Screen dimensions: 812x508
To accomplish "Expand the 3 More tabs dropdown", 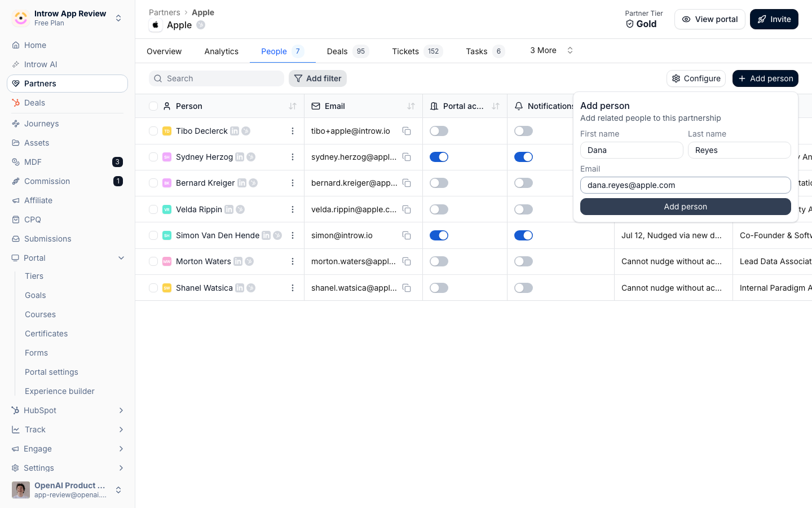I will click(551, 50).
